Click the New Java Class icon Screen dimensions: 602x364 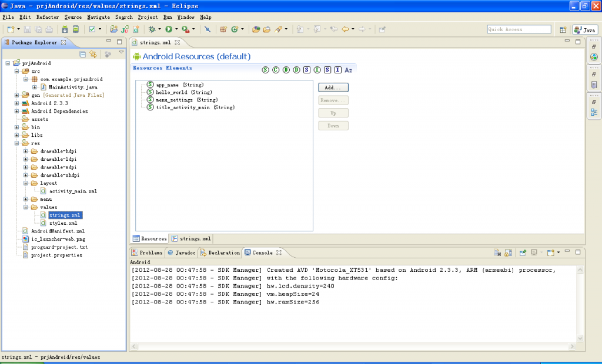tap(235, 29)
